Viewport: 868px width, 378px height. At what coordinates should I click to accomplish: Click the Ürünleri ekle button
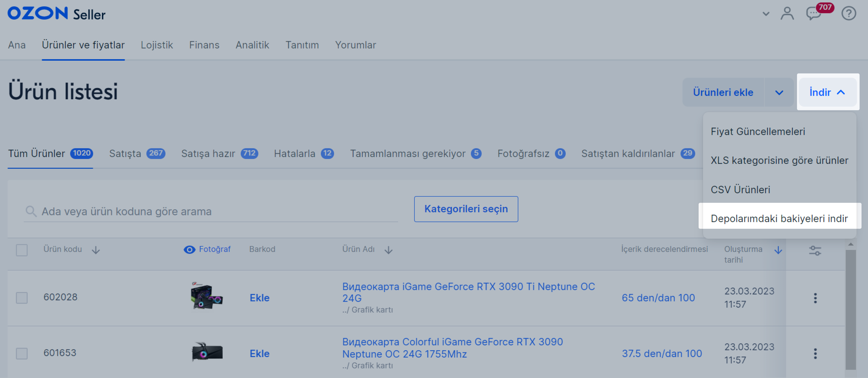[x=723, y=92]
